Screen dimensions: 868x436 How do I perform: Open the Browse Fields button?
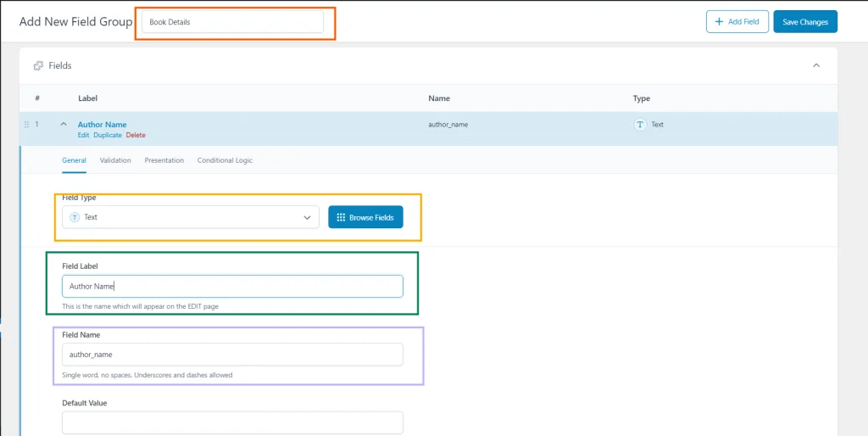coord(365,217)
